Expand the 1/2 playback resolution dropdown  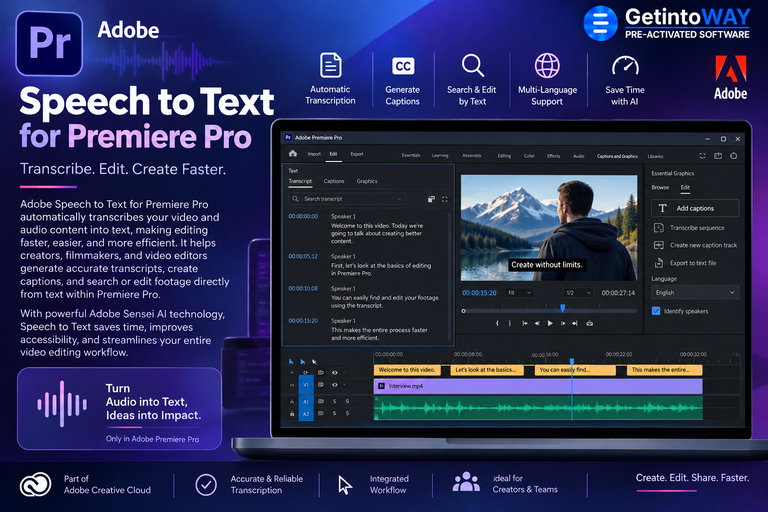[578, 293]
